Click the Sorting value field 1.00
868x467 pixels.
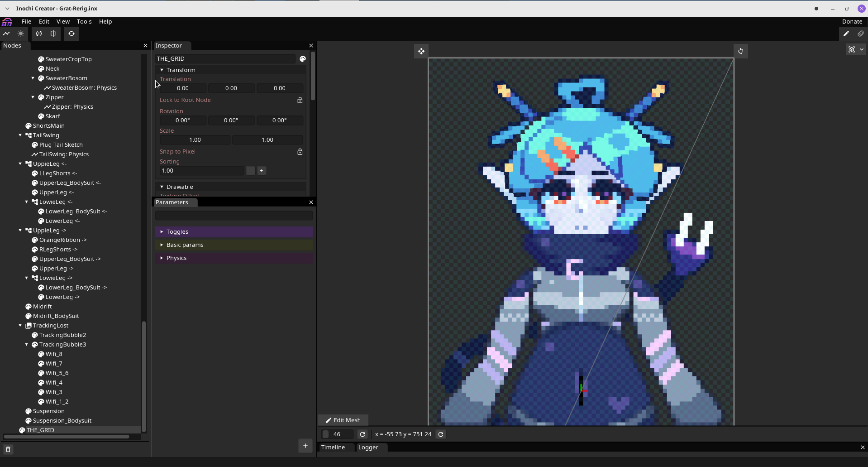click(x=202, y=171)
